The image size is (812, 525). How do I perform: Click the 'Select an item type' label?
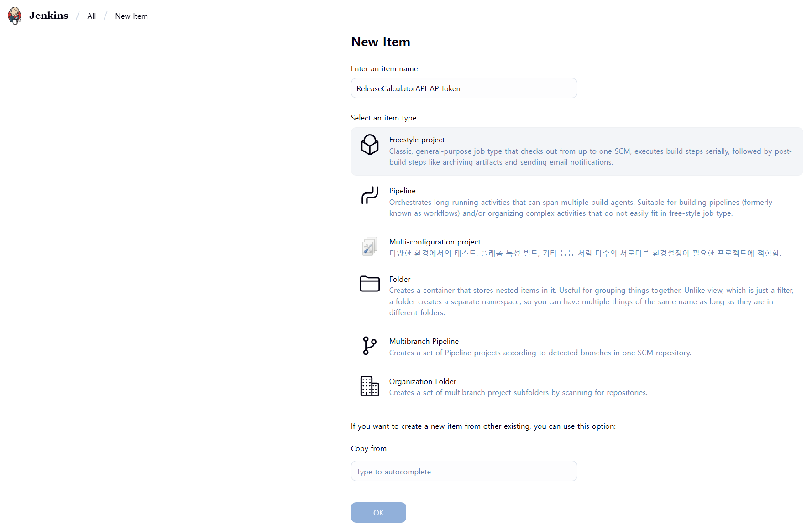383,118
